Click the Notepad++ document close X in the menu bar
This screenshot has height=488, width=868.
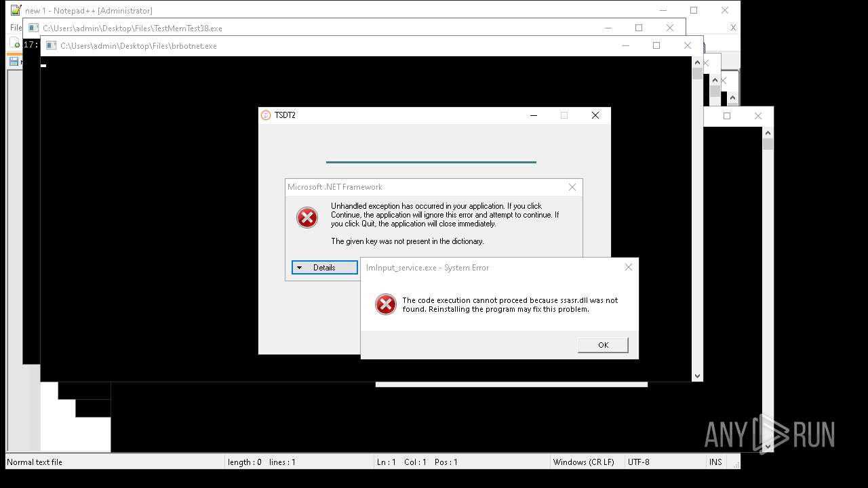click(733, 28)
